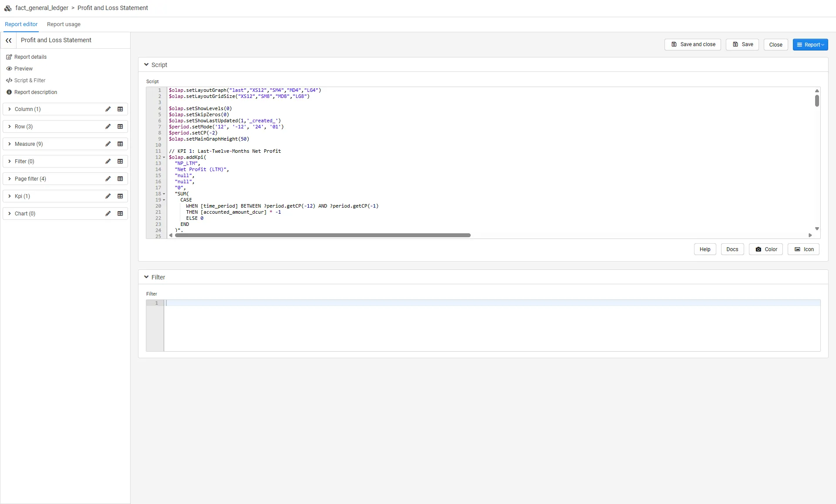Open the Report dropdown menu
This screenshot has width=836, height=504.
[810, 45]
